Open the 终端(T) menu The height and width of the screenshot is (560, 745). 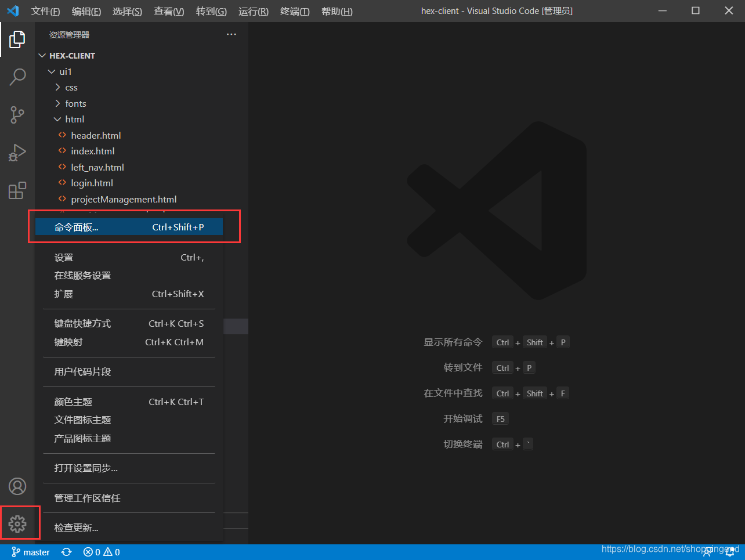(x=295, y=11)
